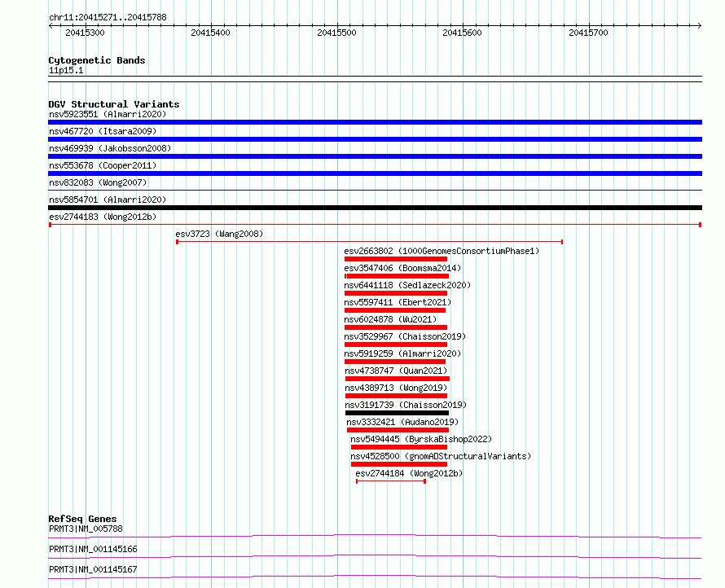Click the 11p15.1 cytogenetic band label

66,71
